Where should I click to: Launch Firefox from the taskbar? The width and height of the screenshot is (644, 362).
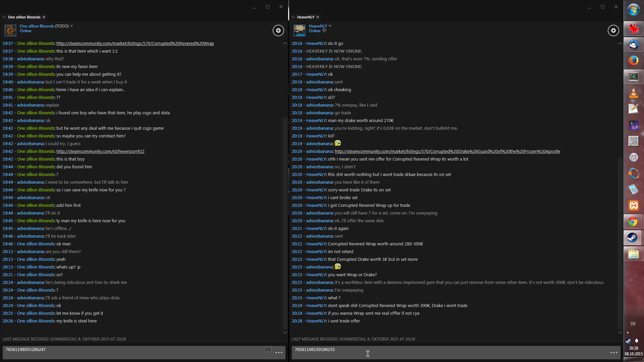pos(633,60)
